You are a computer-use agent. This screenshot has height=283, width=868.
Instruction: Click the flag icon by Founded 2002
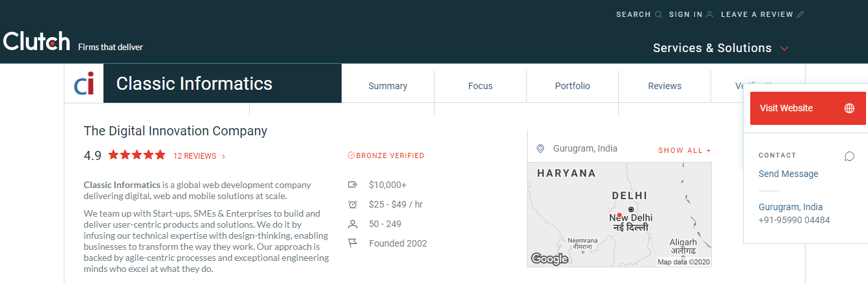pyautogui.click(x=353, y=243)
